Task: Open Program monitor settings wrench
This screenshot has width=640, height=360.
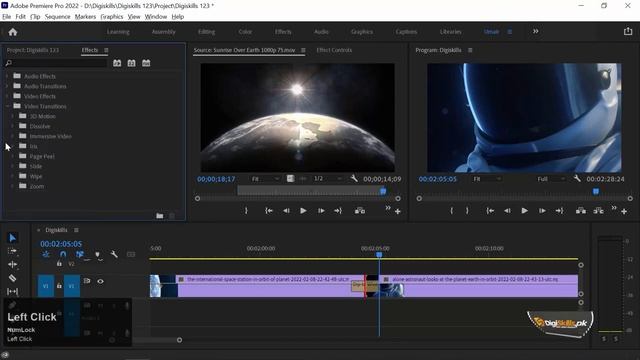Action: [577, 178]
